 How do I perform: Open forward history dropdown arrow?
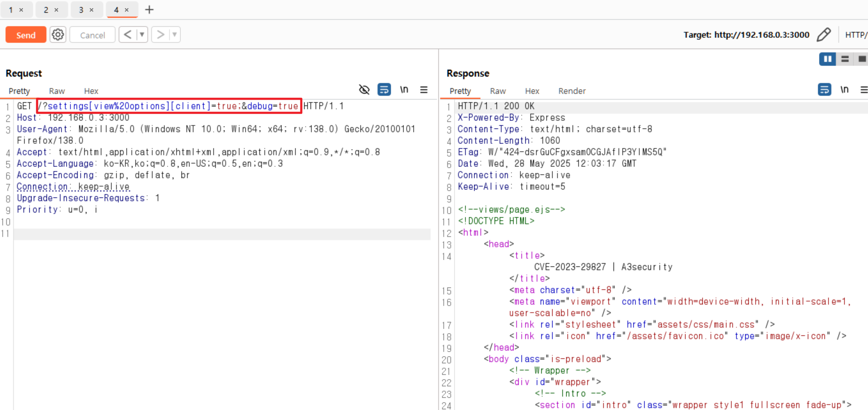point(175,34)
